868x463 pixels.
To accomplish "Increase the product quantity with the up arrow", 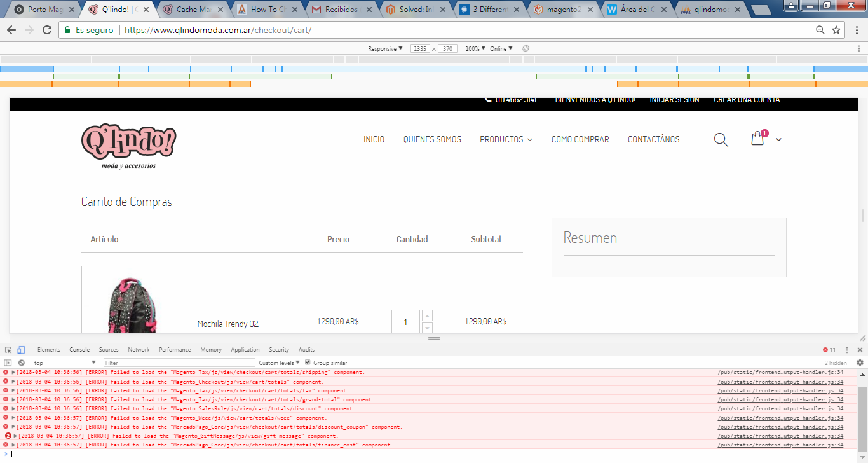I will click(427, 314).
